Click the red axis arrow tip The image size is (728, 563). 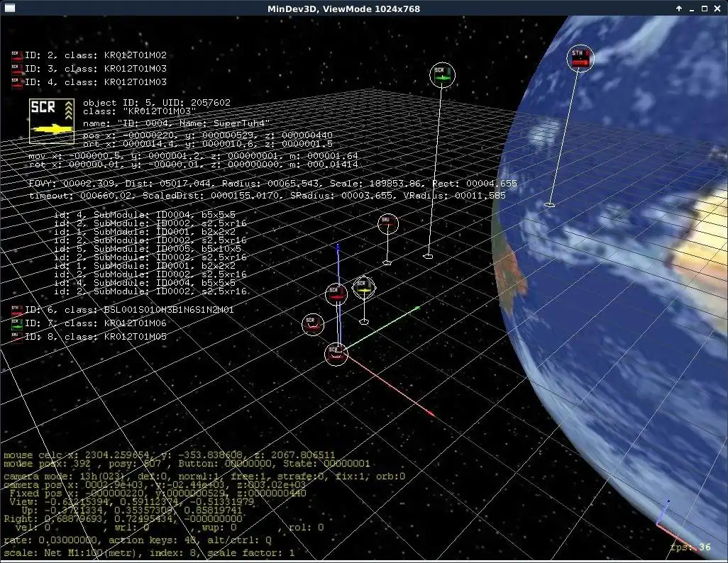point(431,413)
